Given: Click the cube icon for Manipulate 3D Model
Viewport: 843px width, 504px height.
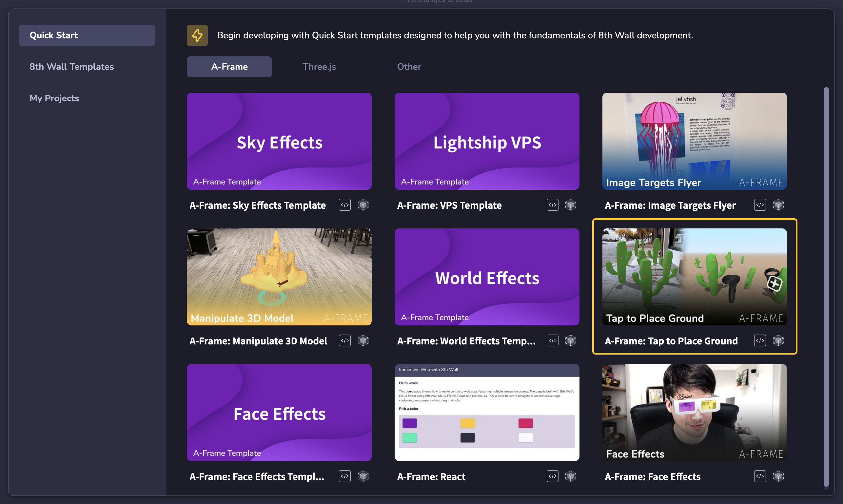Looking at the screenshot, I should click(363, 340).
